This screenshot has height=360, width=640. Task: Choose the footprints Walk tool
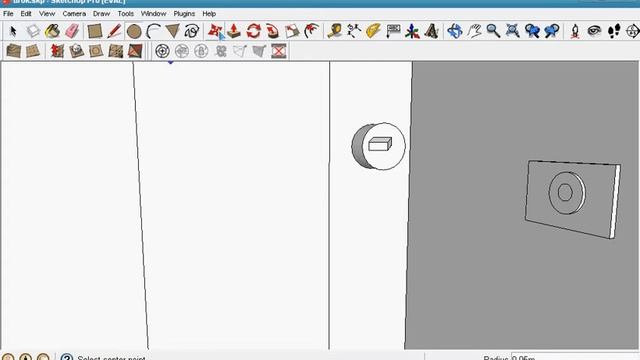pos(614,31)
